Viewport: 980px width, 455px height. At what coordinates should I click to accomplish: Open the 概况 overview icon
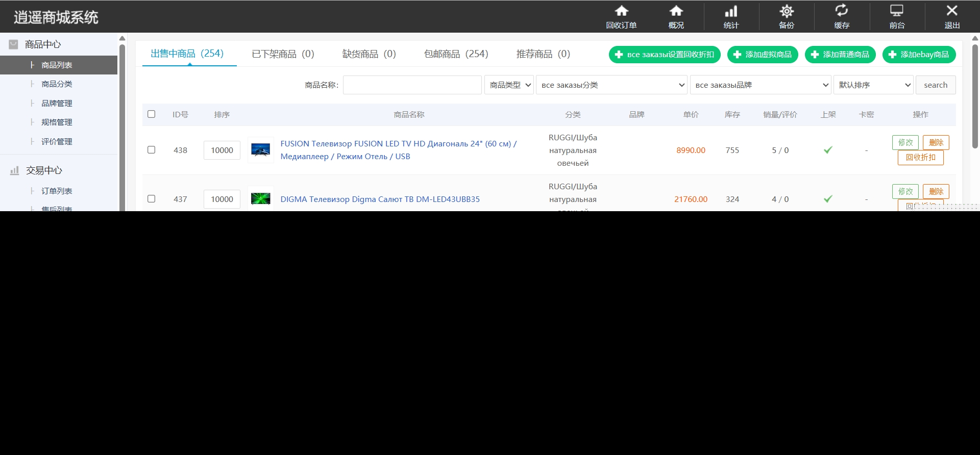pos(676,11)
